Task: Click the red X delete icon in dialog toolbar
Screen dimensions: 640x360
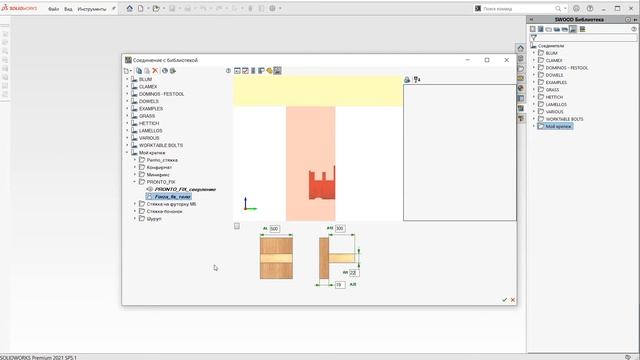Action: [155, 71]
